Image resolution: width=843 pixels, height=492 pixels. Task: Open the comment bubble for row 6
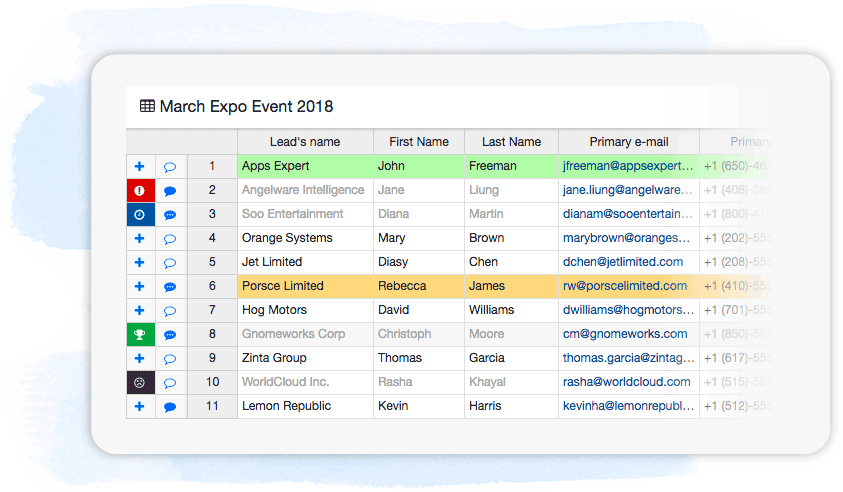point(170,286)
